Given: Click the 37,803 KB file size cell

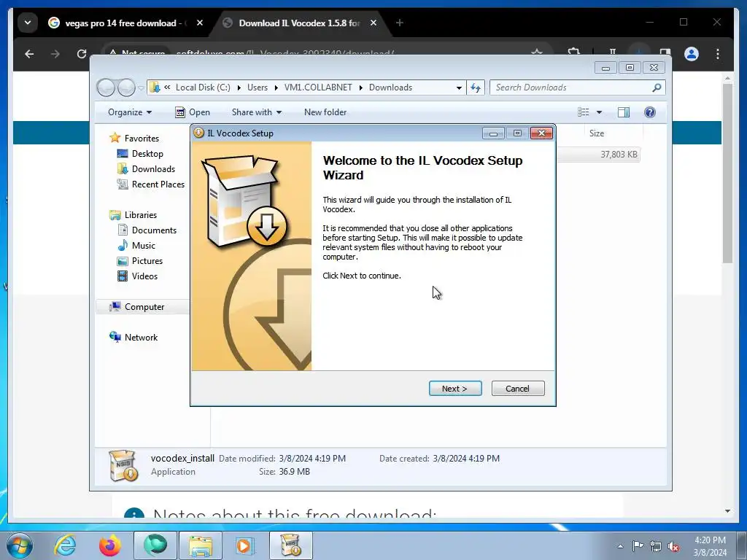Looking at the screenshot, I should tap(619, 155).
